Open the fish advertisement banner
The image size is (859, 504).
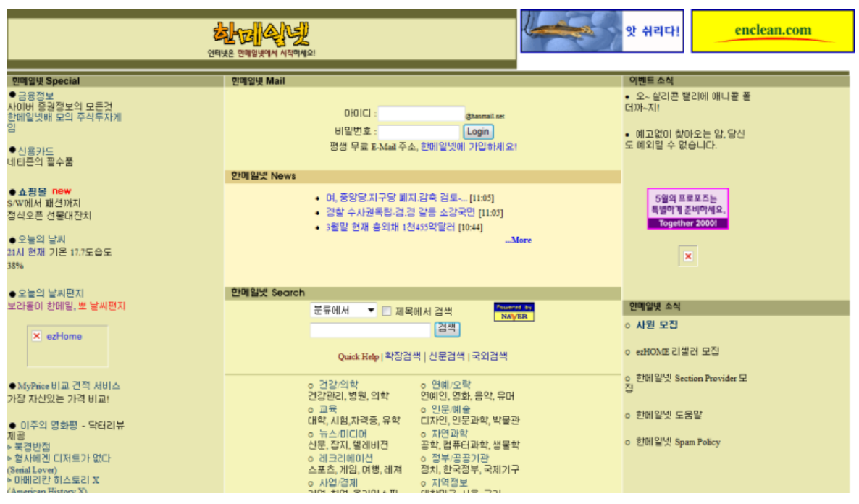pyautogui.click(x=602, y=31)
